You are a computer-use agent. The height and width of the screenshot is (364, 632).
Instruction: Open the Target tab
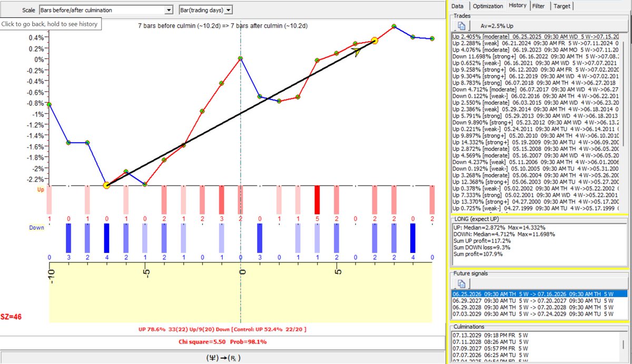coord(561,5)
